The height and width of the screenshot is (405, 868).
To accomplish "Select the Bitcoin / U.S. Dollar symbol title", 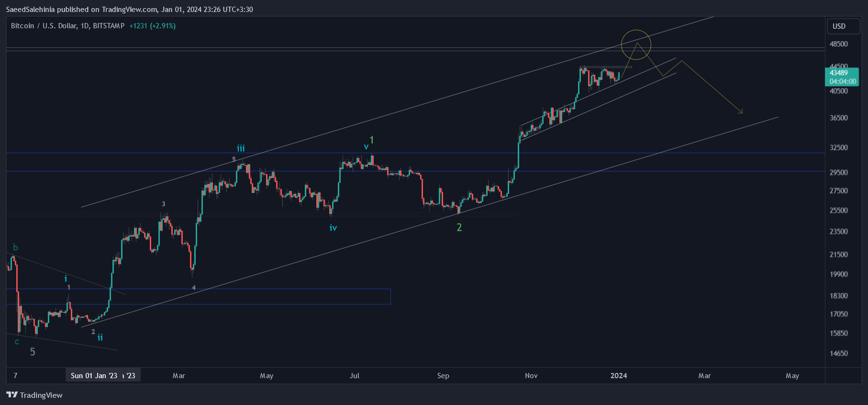I will [67, 26].
